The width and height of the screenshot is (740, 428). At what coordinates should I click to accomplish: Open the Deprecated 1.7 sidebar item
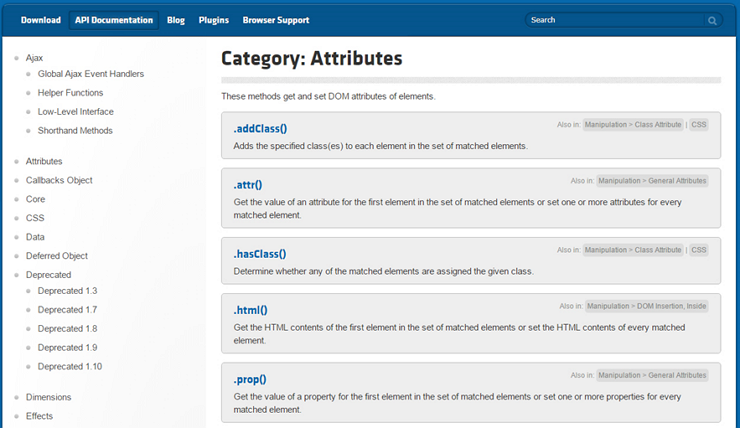coord(67,310)
